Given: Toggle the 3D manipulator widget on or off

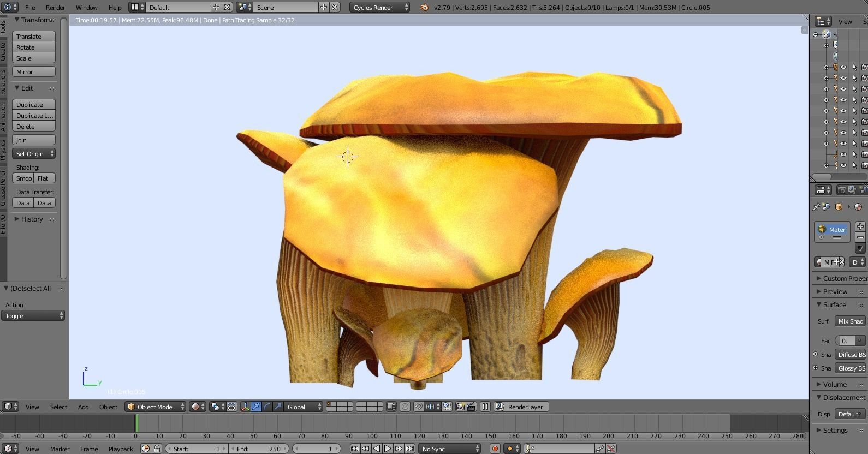Looking at the screenshot, I should coord(245,407).
